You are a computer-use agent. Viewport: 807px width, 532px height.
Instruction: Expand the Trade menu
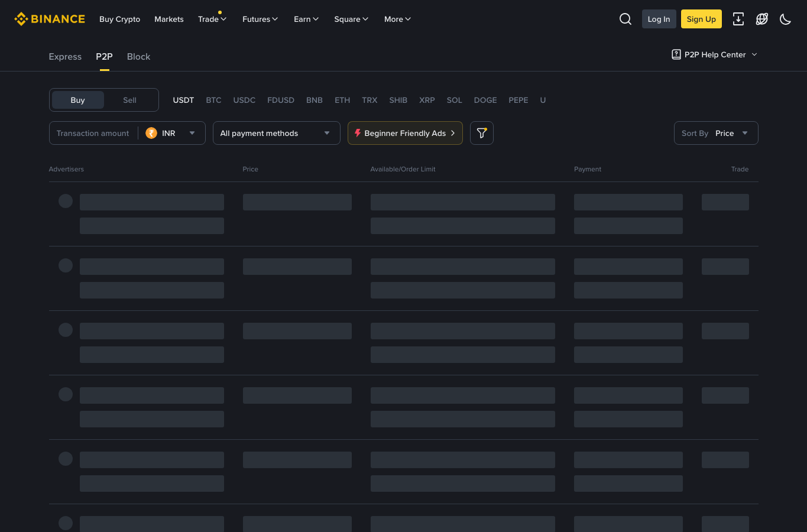pyautogui.click(x=212, y=19)
